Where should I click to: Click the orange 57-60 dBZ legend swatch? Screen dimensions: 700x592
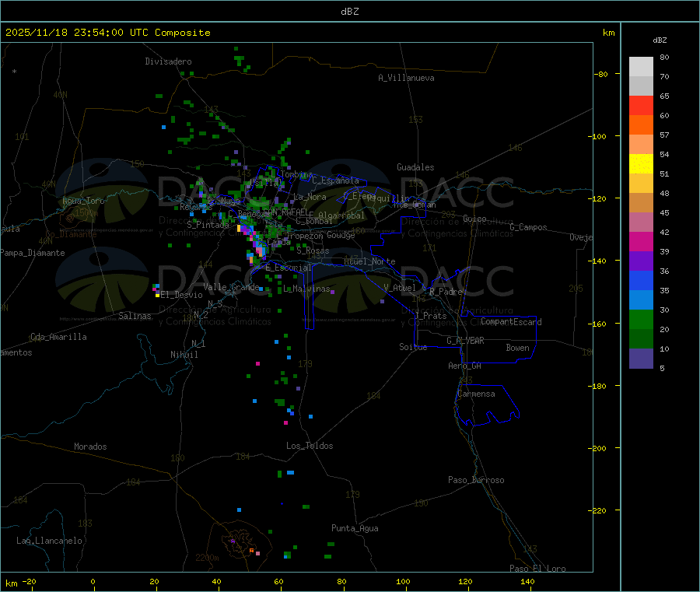[641, 125]
